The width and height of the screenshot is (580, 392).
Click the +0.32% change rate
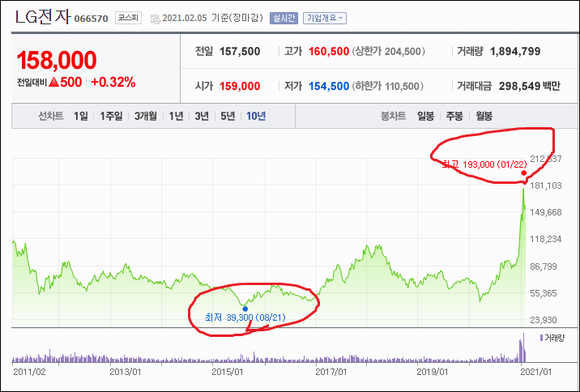coord(113,82)
